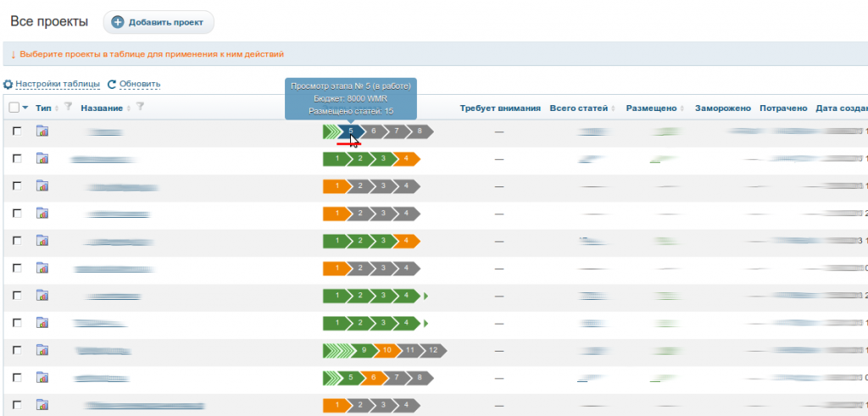Select the green stage 5 chevron
The height and width of the screenshot is (416, 868).
point(351,378)
